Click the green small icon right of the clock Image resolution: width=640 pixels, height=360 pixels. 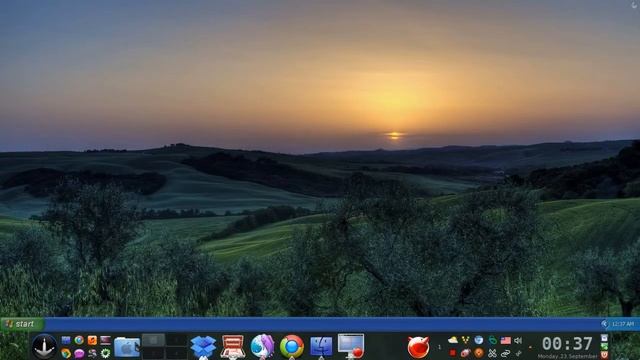pyautogui.click(x=604, y=347)
